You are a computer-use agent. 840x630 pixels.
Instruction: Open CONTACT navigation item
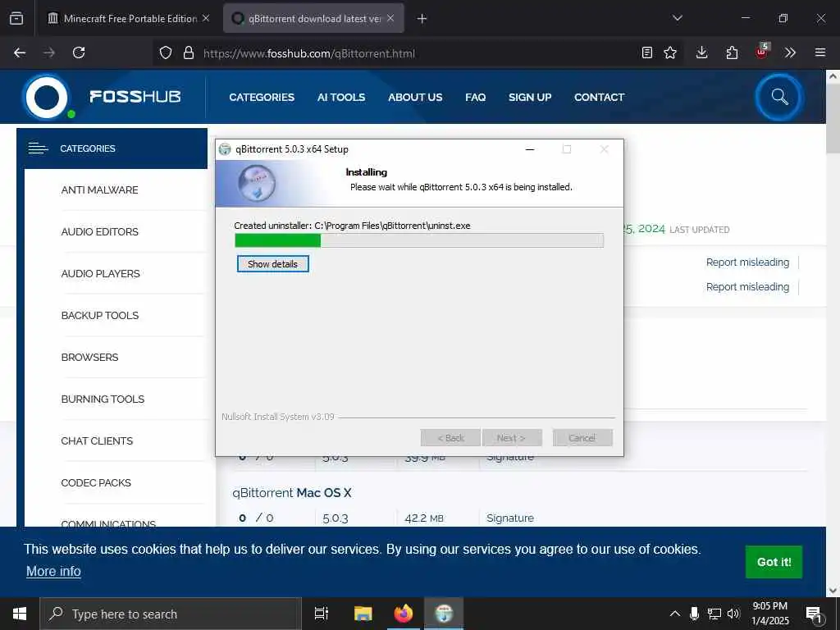pos(599,98)
